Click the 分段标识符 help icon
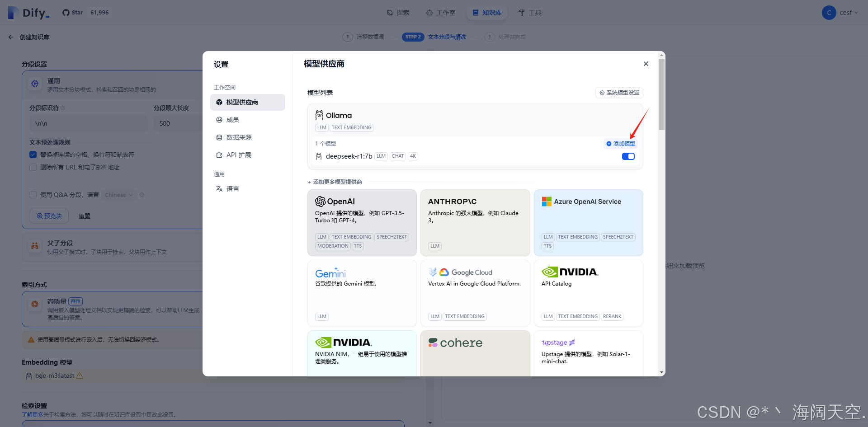 click(63, 108)
